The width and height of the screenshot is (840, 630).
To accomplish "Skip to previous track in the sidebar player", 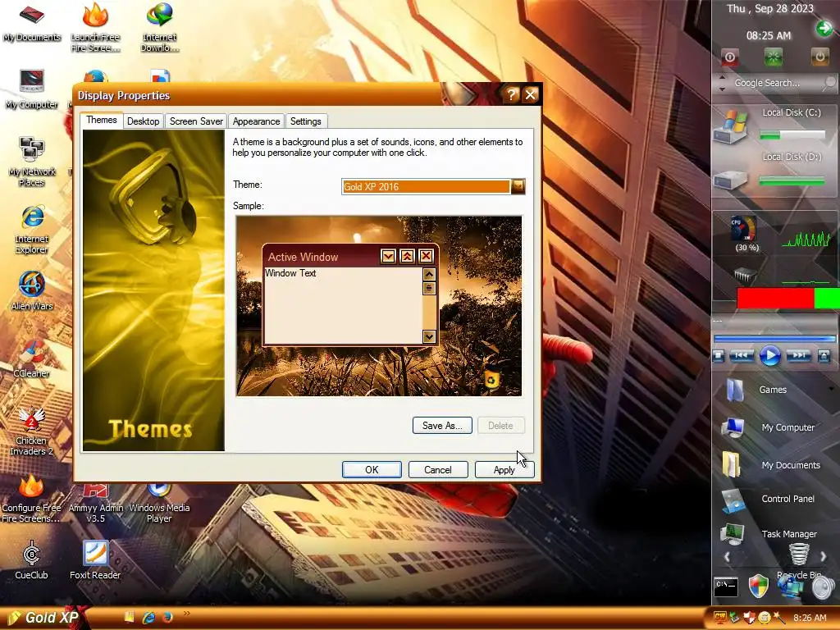I will pos(741,355).
